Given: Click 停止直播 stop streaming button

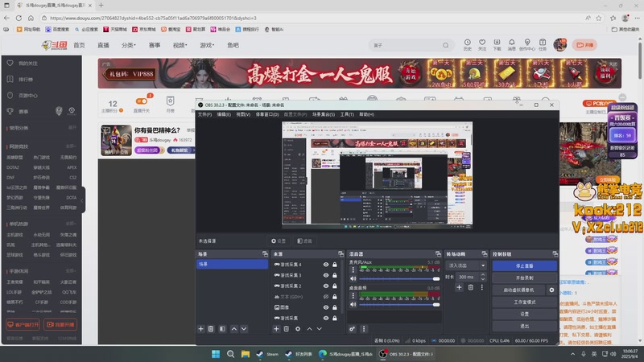Looking at the screenshot, I should (x=525, y=266).
